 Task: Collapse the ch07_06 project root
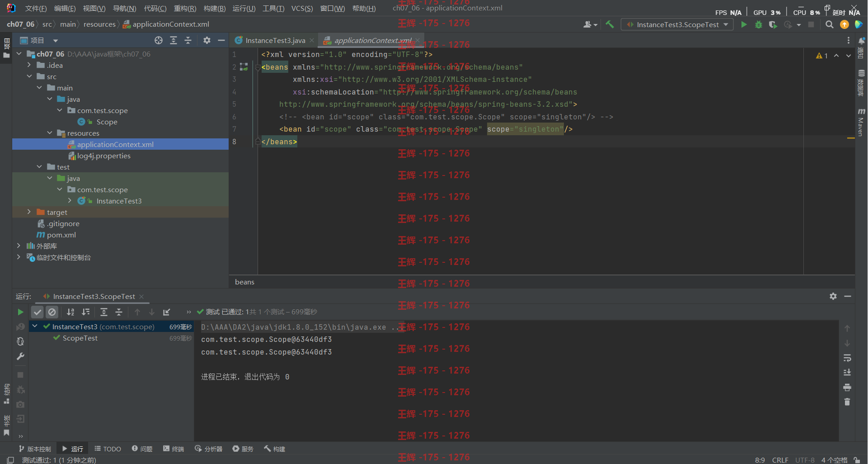coord(19,53)
